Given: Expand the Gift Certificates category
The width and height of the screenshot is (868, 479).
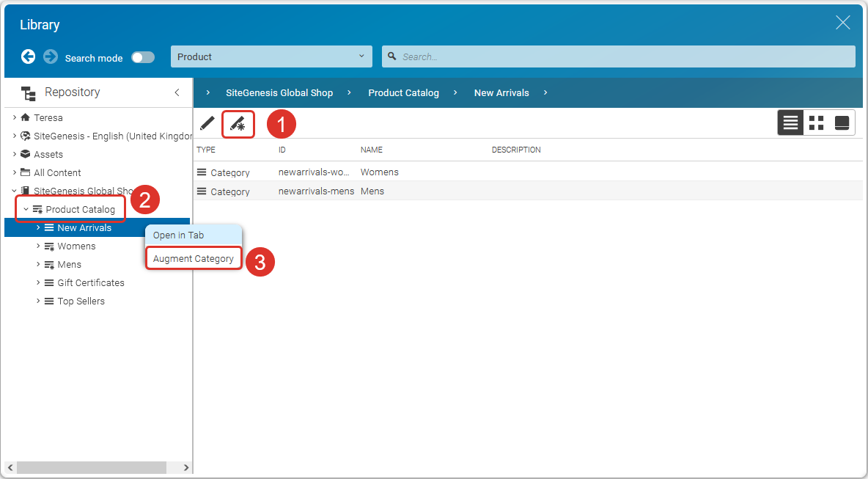Looking at the screenshot, I should click(x=39, y=282).
